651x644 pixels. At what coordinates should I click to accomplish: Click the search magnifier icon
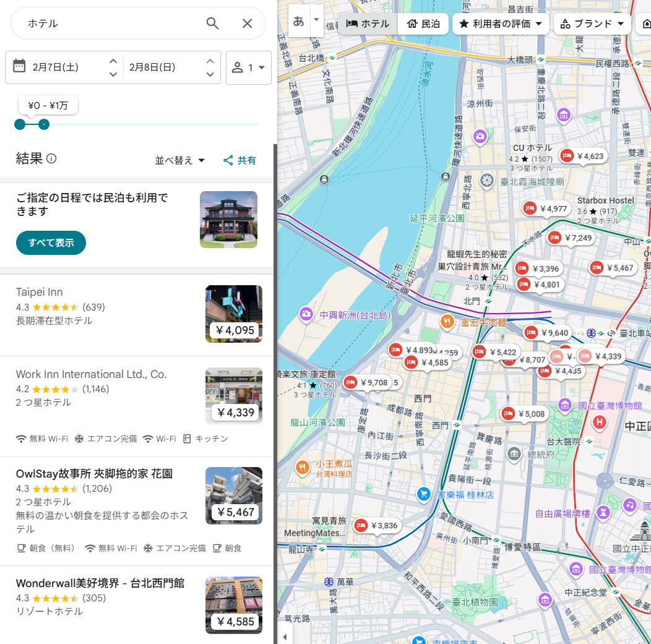pyautogui.click(x=213, y=23)
